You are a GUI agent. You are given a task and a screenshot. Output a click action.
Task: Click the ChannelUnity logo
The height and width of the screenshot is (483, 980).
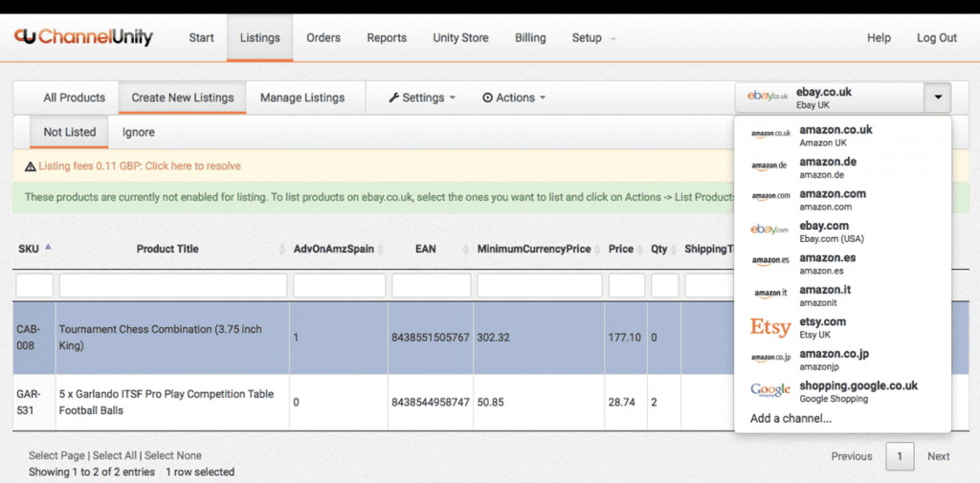83,37
